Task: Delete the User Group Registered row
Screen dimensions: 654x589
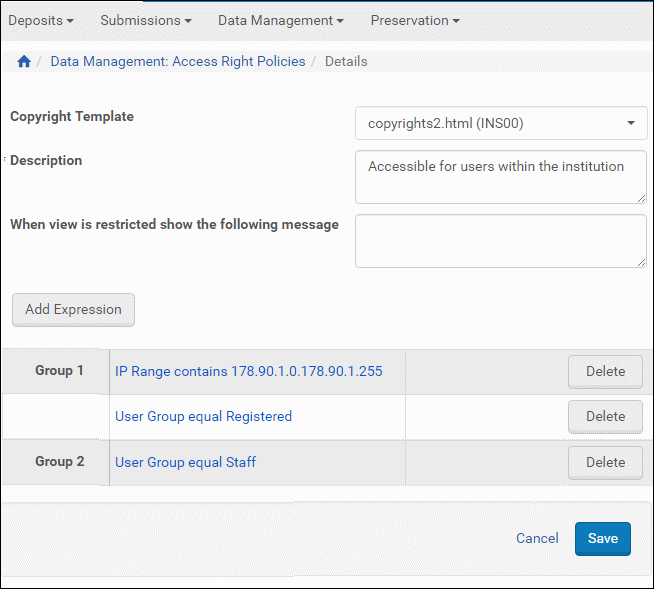Action: (605, 416)
